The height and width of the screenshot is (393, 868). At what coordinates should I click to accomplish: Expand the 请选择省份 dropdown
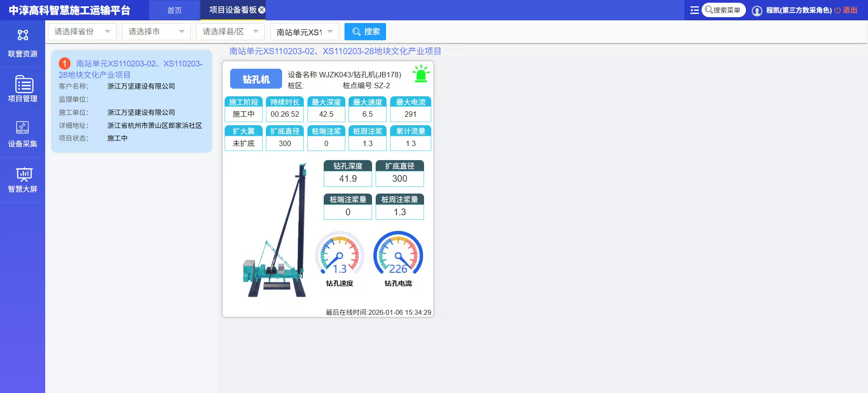82,32
